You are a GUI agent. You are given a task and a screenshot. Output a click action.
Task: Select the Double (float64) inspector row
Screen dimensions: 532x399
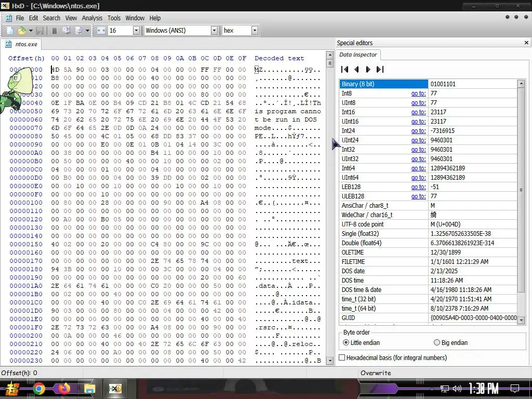pyautogui.click(x=428, y=243)
